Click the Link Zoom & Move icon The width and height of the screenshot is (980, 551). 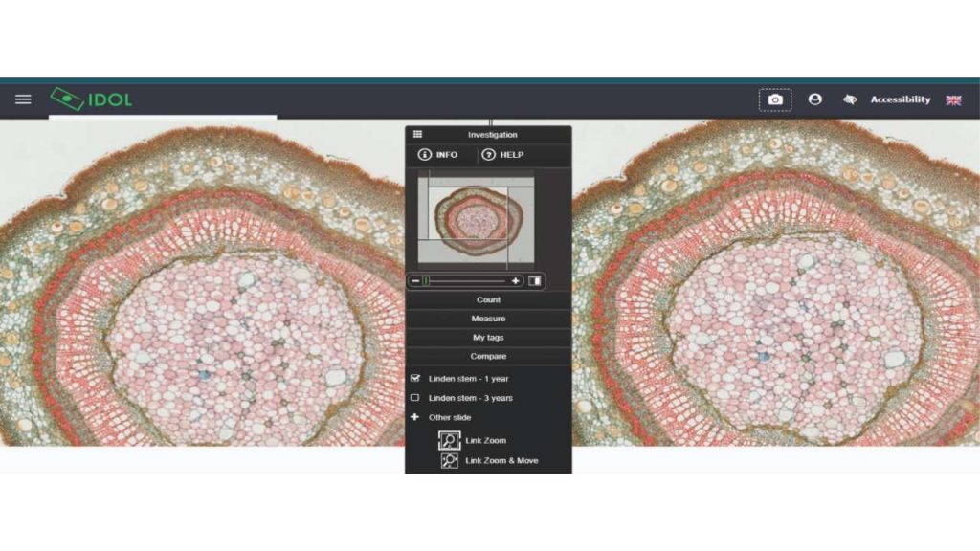click(x=449, y=460)
